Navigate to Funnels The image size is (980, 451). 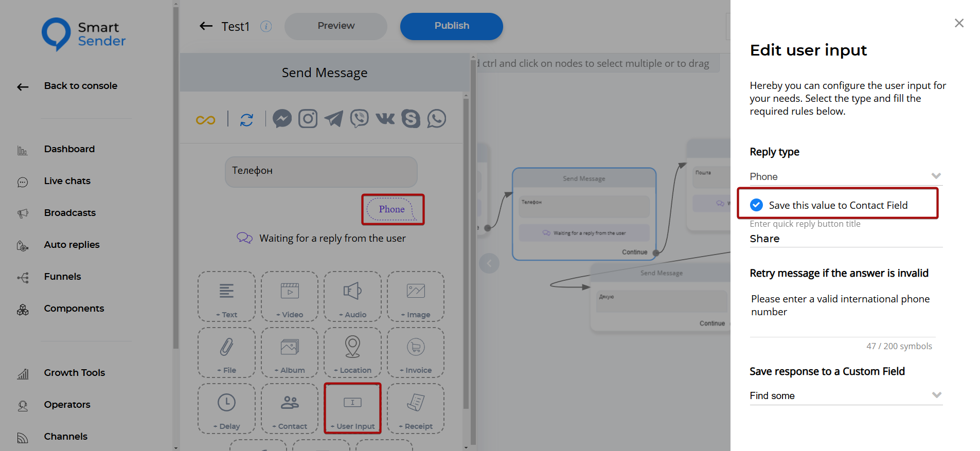[x=63, y=277]
